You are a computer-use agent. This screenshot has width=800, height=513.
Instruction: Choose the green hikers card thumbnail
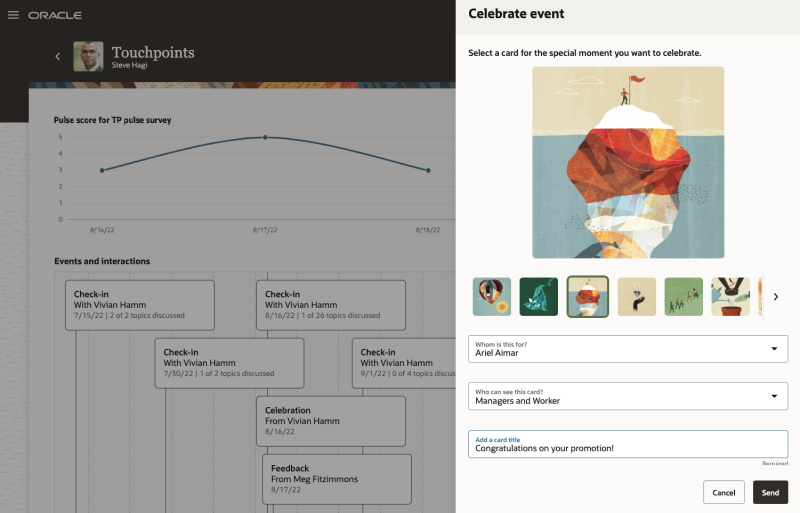[x=684, y=297]
